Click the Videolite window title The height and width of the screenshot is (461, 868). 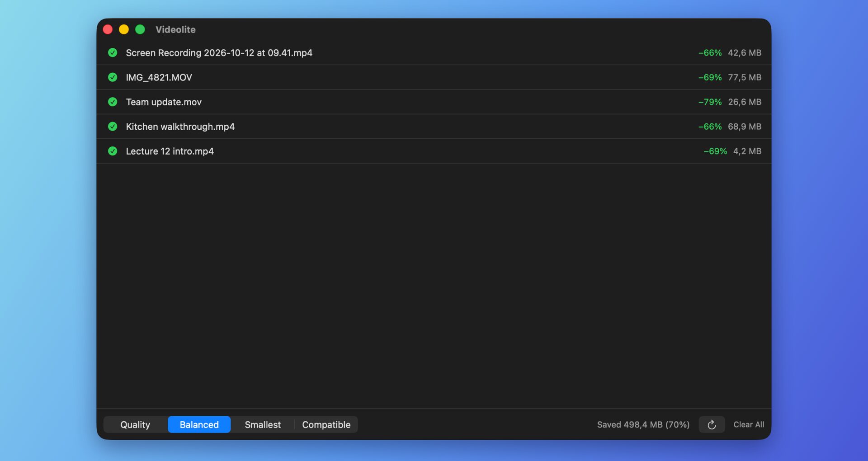point(175,29)
